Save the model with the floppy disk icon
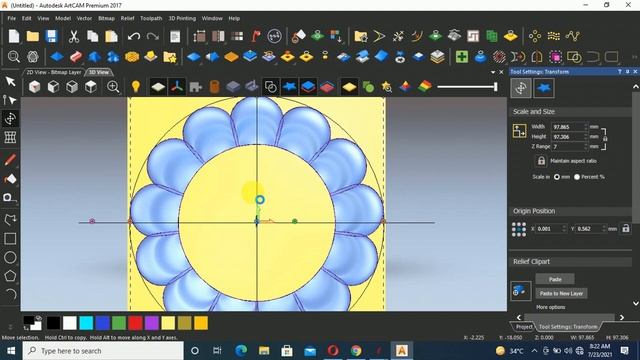The height and width of the screenshot is (360, 640). [x=51, y=36]
